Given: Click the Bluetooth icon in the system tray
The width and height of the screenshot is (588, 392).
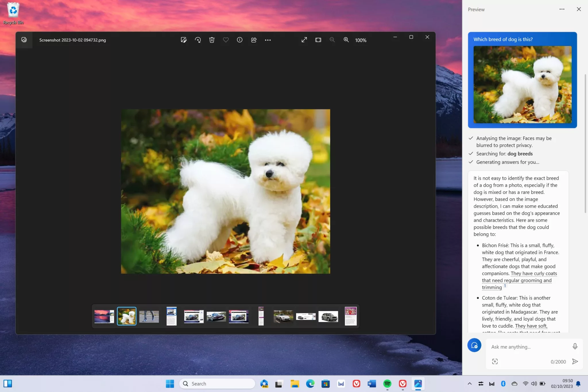Looking at the screenshot, I should click(503, 384).
